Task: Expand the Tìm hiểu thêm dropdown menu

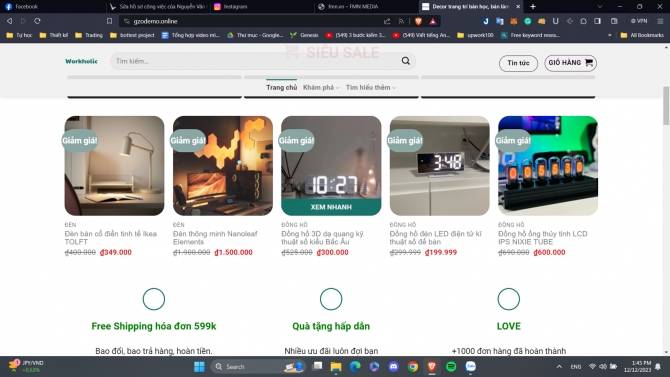Action: 370,88
